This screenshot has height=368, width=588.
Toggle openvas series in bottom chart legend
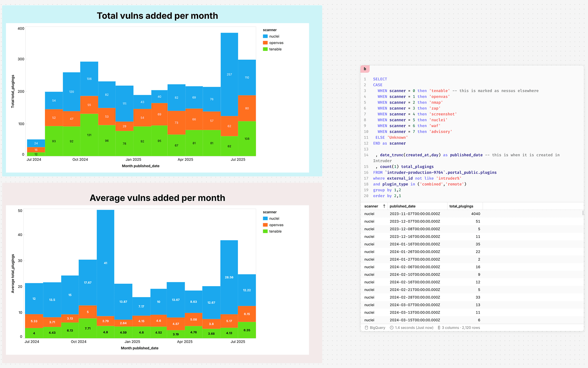[273, 225]
